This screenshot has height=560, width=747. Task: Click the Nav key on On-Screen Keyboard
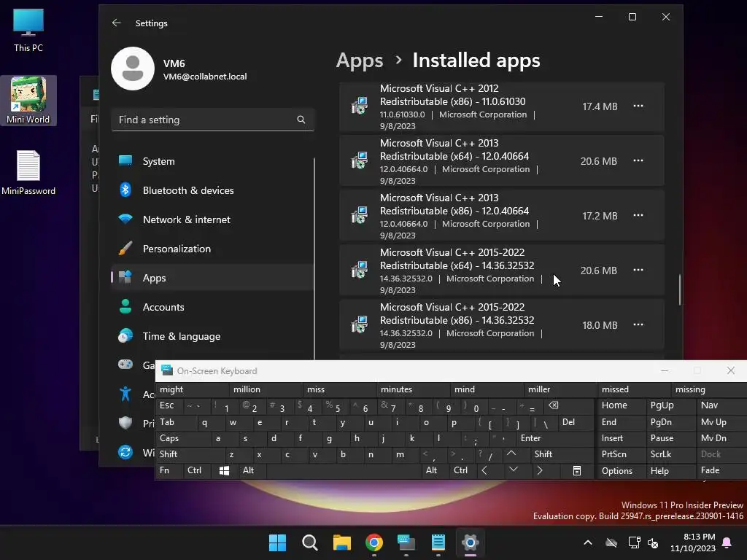point(720,405)
